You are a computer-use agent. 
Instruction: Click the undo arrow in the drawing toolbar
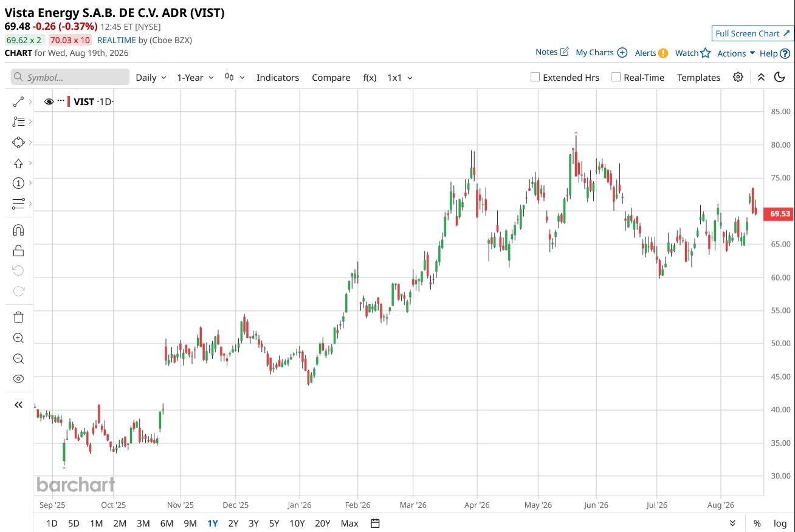pyautogui.click(x=18, y=270)
